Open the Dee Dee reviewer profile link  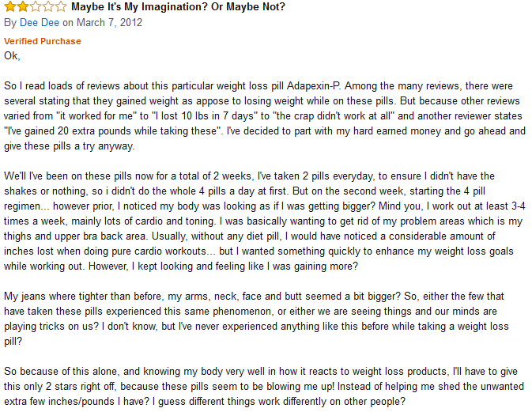(40, 22)
